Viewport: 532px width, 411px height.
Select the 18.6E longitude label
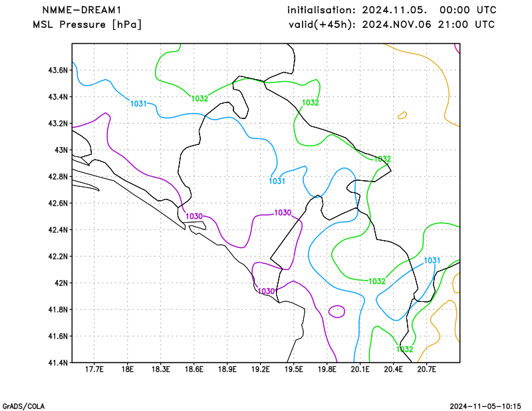pos(194,370)
